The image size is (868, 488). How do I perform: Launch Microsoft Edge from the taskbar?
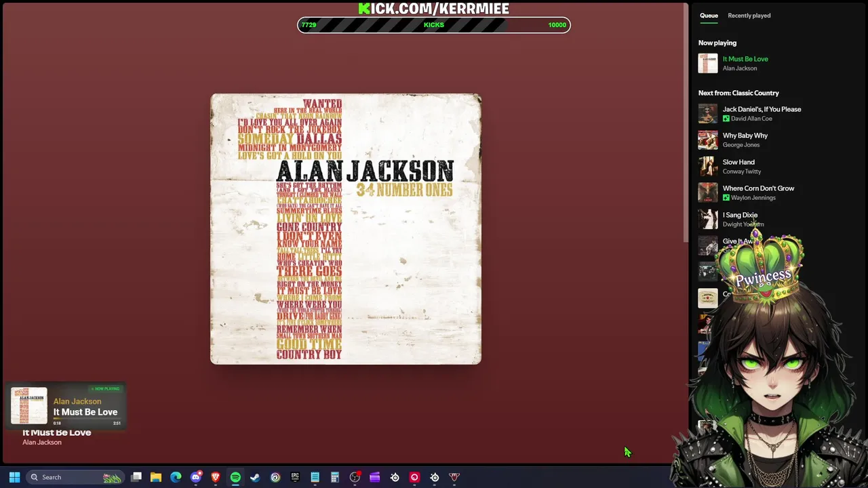point(176,477)
